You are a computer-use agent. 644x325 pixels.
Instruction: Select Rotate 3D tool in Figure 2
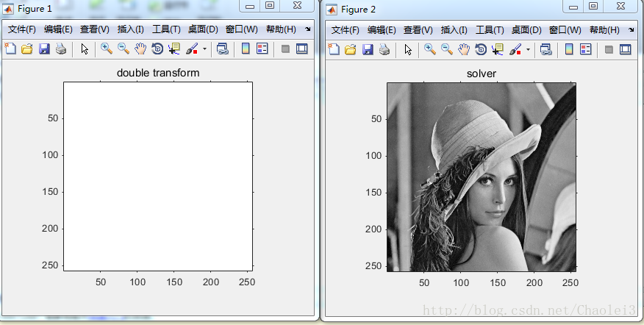pyautogui.click(x=481, y=50)
